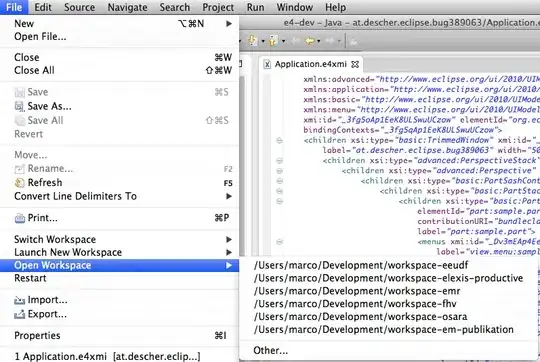The height and width of the screenshot is (362, 540).
Task: Click the Save As disk icon
Action: 20,106
